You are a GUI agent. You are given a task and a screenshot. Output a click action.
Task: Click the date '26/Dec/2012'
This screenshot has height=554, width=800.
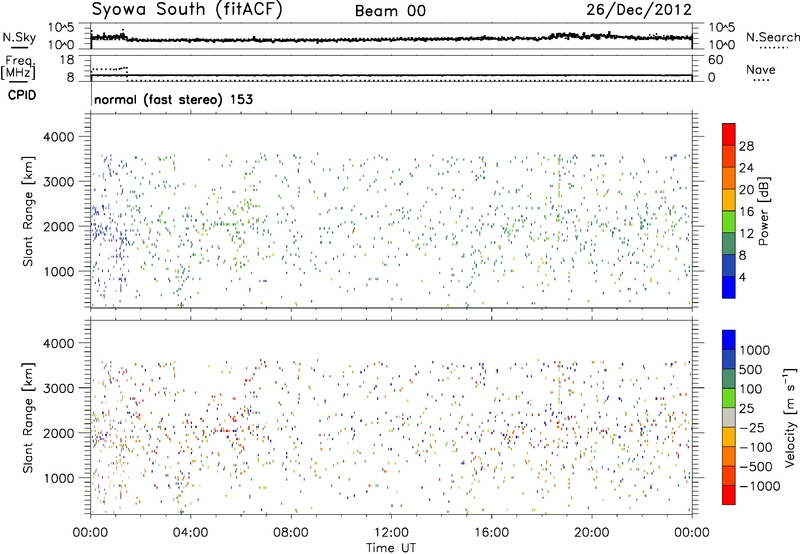pos(639,10)
